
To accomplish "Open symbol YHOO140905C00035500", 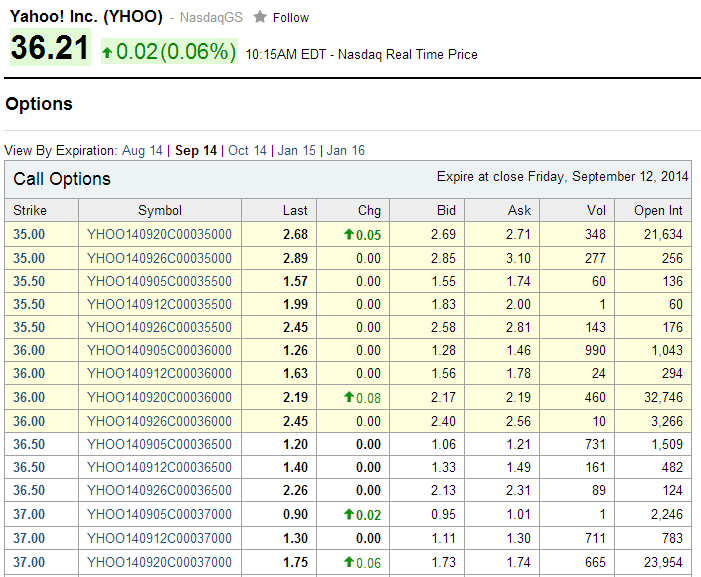I will tap(160, 281).
